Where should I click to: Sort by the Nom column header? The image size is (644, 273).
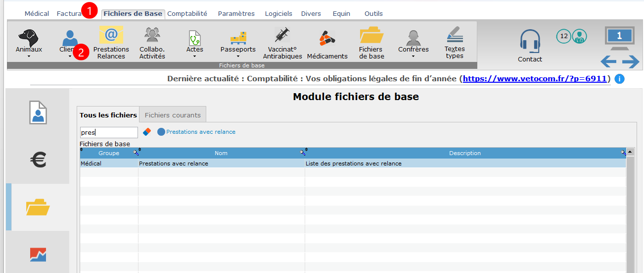click(x=221, y=153)
